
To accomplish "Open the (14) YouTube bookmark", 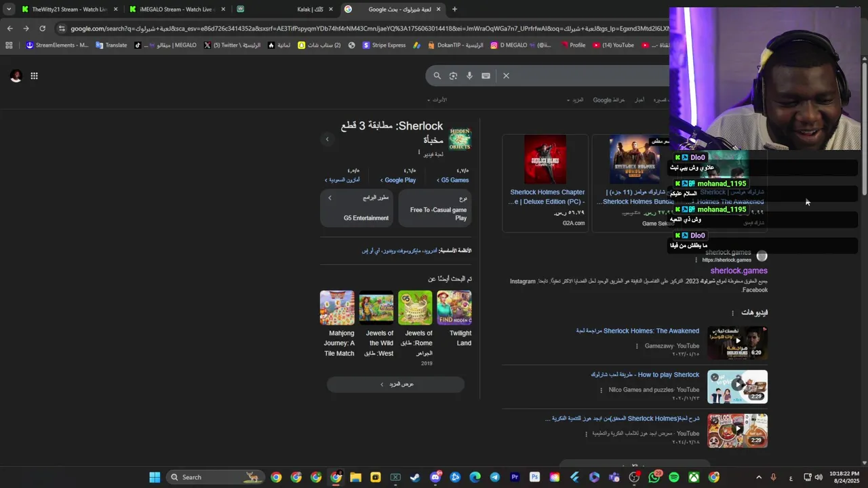I will (613, 45).
